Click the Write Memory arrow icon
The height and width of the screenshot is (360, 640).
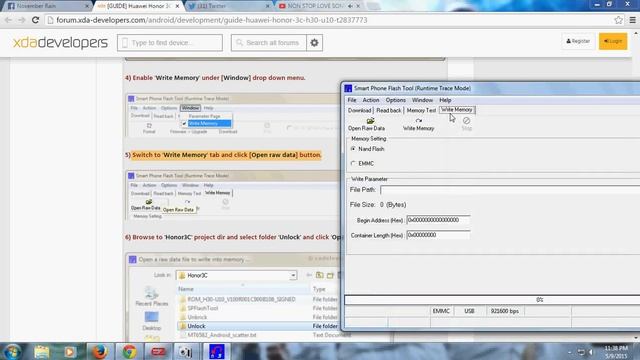click(x=418, y=121)
